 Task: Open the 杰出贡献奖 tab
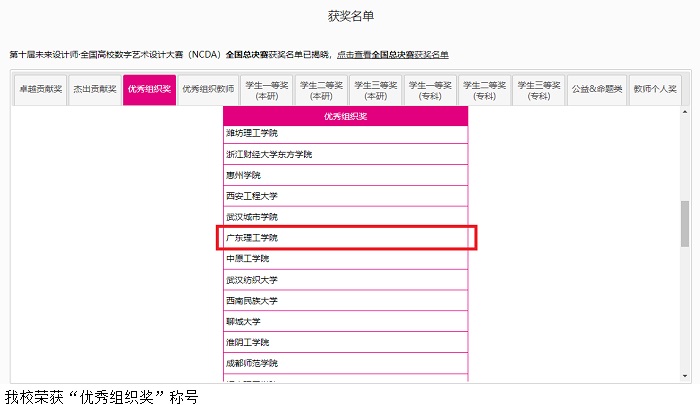95,89
